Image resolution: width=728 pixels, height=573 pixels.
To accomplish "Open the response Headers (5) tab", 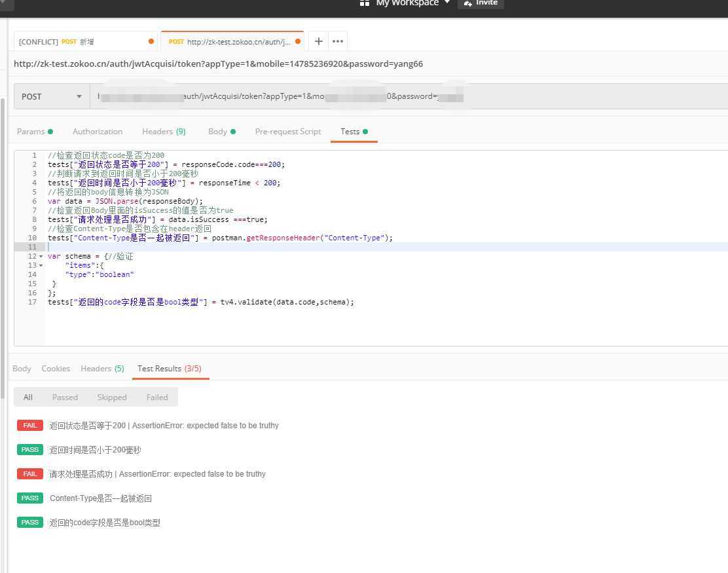I will (x=102, y=368).
